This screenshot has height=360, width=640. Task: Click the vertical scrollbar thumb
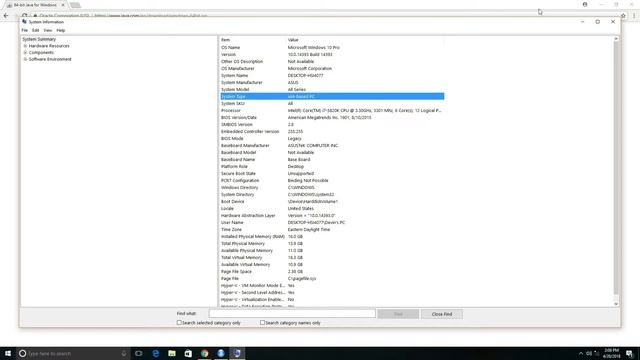pos(616,167)
